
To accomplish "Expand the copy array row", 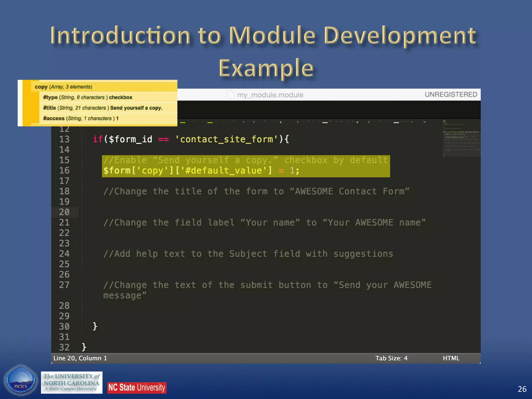I will (63, 87).
